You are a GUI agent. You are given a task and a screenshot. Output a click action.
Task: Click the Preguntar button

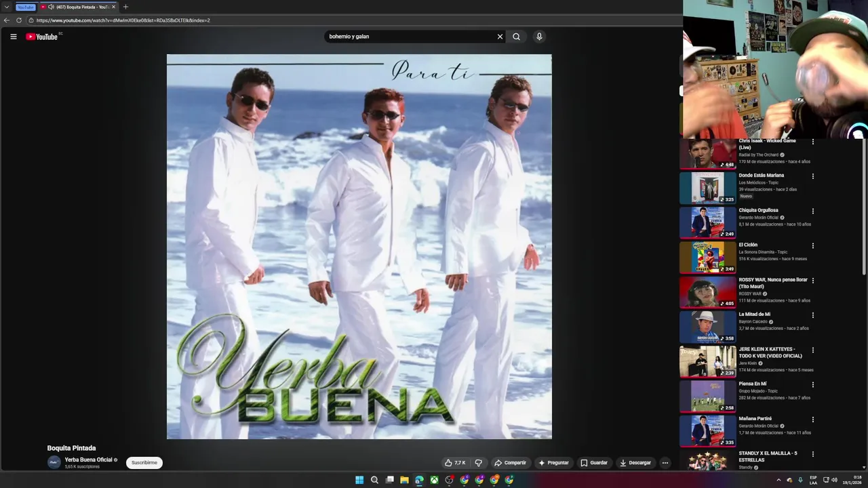(x=553, y=463)
